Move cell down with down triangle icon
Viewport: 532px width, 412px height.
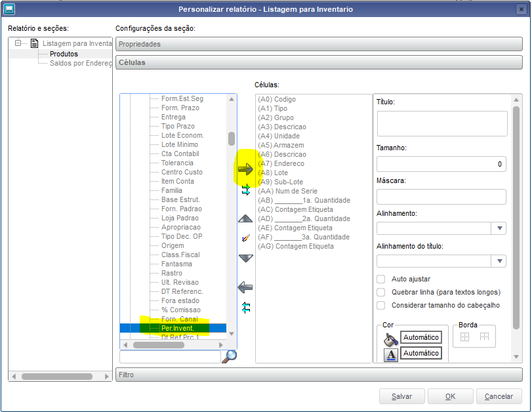pyautogui.click(x=245, y=258)
